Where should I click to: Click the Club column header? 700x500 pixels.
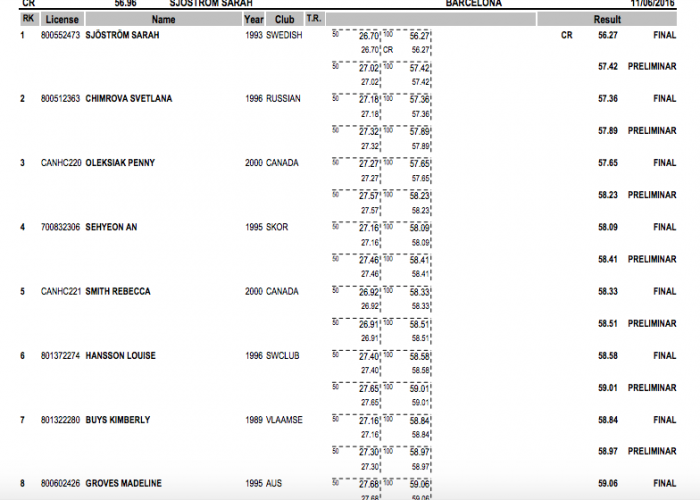tap(284, 19)
